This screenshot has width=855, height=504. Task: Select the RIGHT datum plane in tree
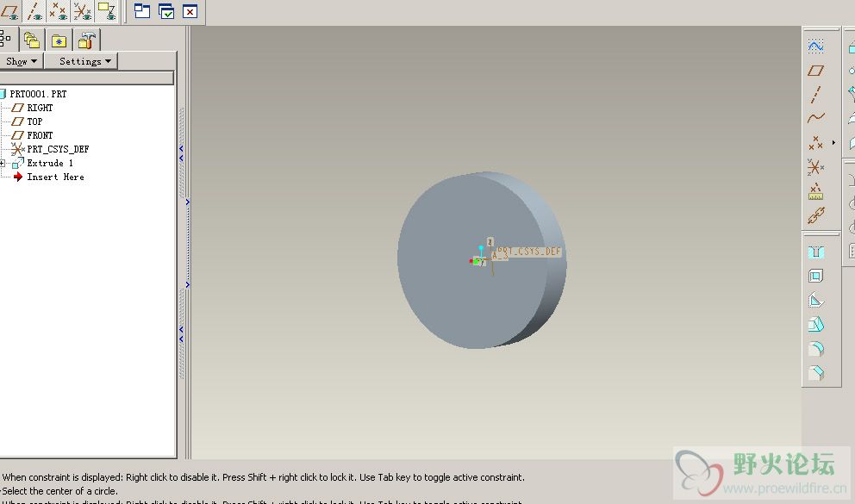[40, 108]
